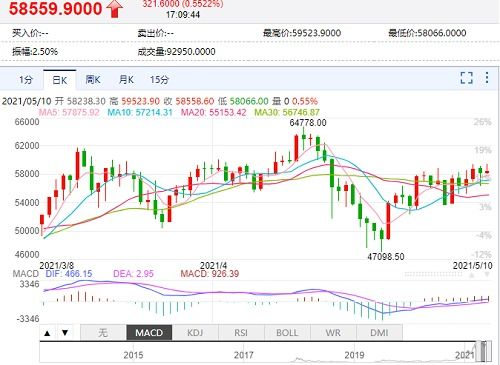Select the 无 indicator option
Screen dimensions: 500x365
coord(103,333)
